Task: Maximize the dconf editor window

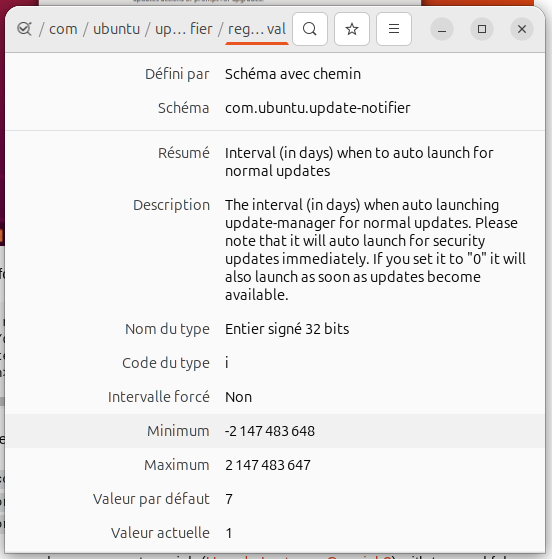Action: click(x=482, y=29)
